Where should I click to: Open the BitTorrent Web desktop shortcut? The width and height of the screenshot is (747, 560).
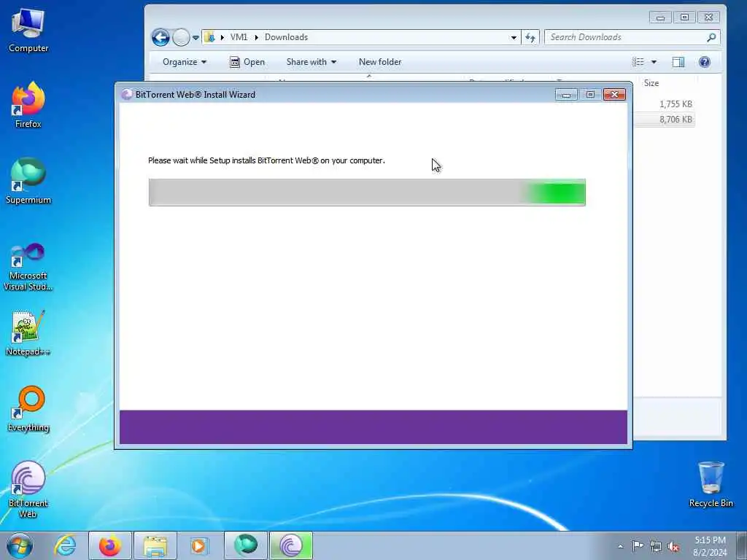click(28, 489)
